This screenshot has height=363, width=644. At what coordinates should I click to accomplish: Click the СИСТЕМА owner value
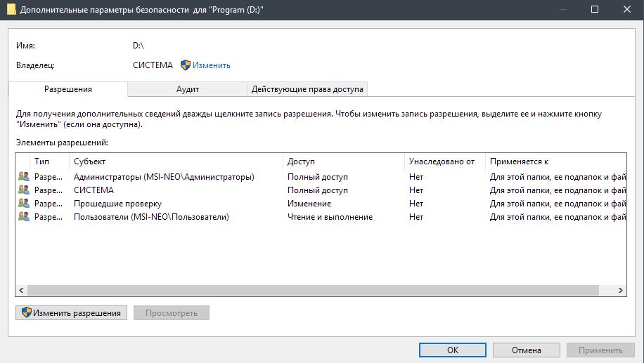coord(153,65)
